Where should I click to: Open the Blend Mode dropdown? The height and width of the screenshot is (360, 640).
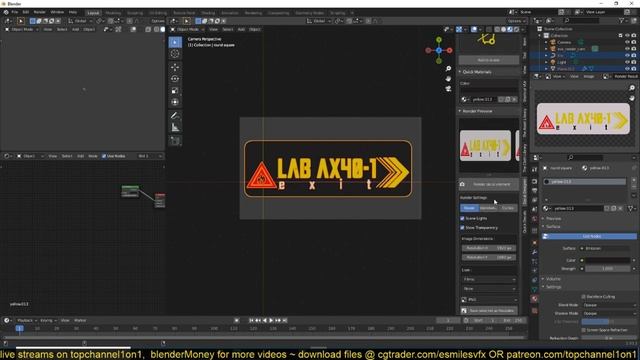point(609,305)
